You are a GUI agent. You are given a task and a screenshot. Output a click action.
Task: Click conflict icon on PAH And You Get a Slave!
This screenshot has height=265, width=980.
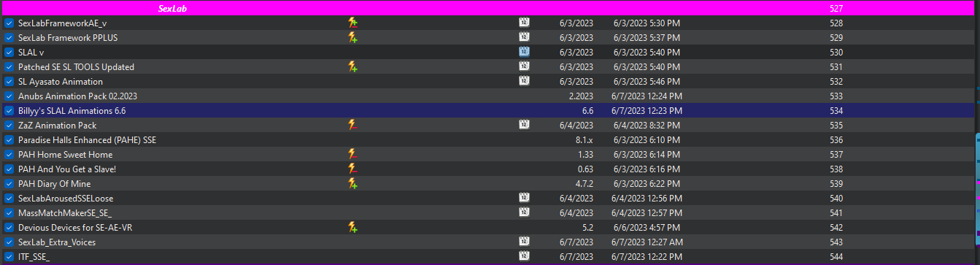point(352,169)
